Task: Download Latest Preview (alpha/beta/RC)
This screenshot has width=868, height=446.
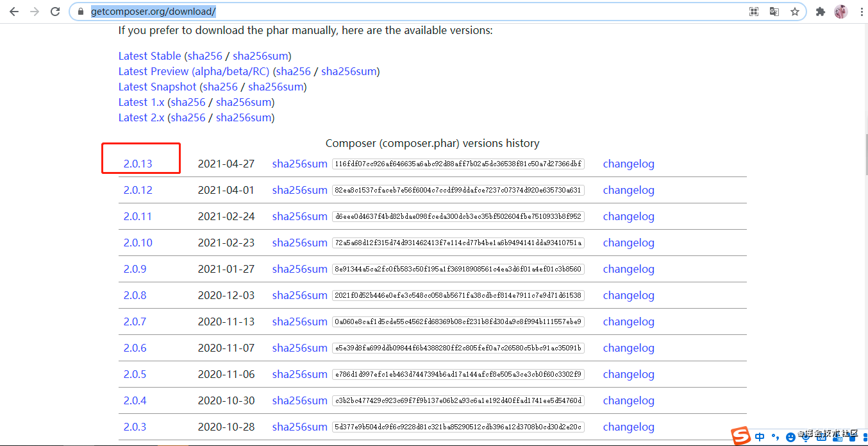Action: pyautogui.click(x=194, y=71)
